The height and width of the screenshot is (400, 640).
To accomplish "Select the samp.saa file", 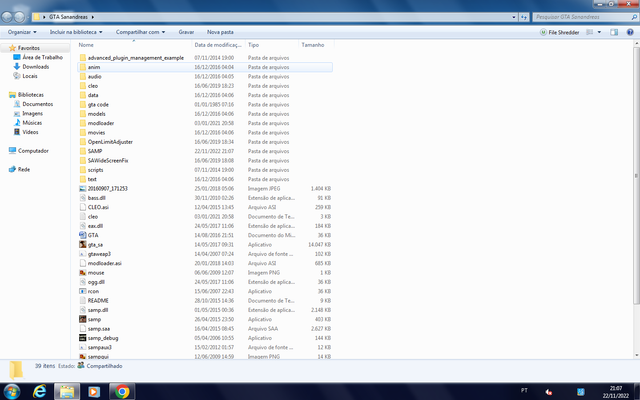I will pos(99,329).
